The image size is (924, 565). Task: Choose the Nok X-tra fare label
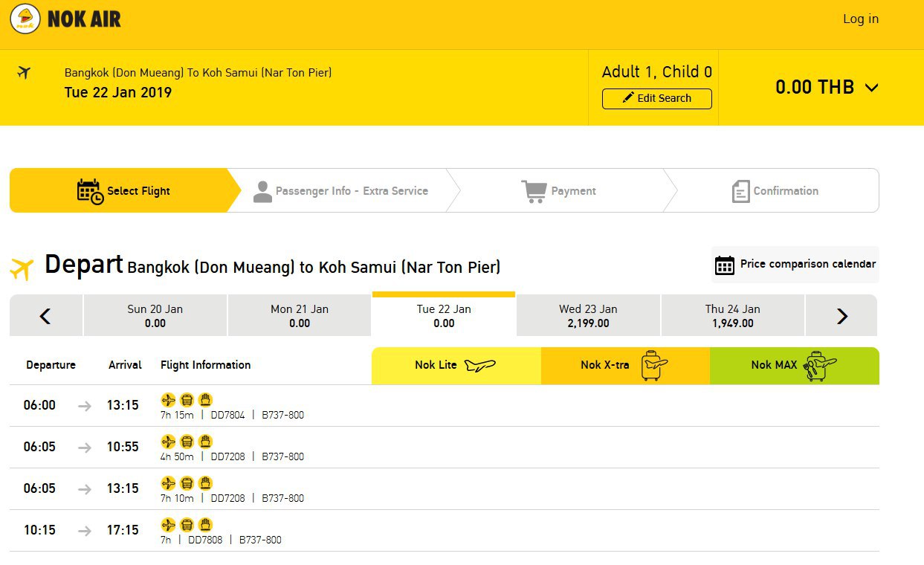pyautogui.click(x=605, y=365)
